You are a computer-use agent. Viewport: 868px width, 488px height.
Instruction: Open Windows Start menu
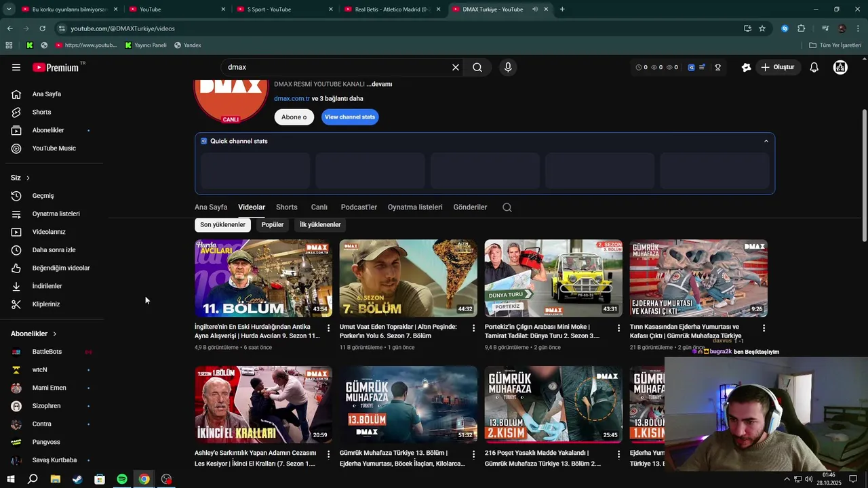pos(10,479)
